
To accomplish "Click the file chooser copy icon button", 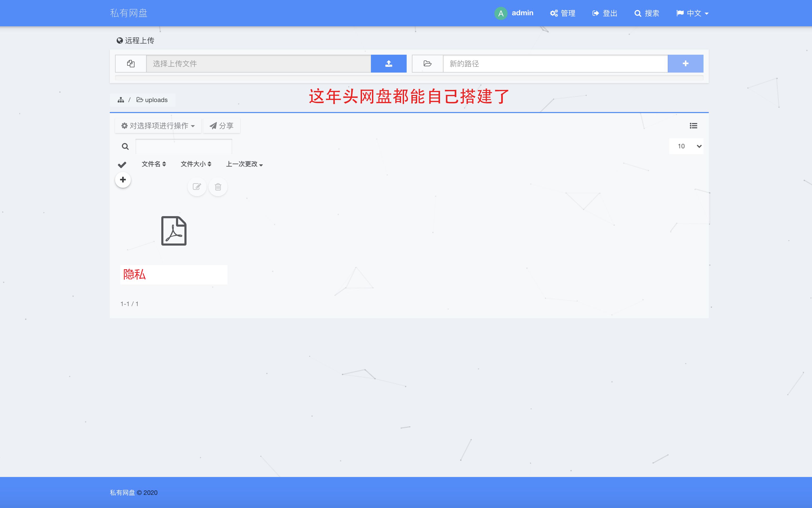I will tap(131, 64).
